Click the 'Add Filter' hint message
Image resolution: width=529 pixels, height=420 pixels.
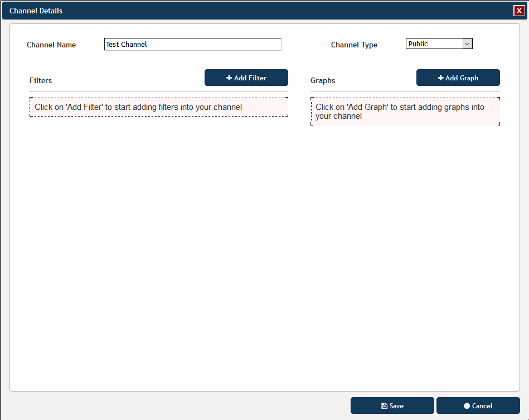point(159,107)
